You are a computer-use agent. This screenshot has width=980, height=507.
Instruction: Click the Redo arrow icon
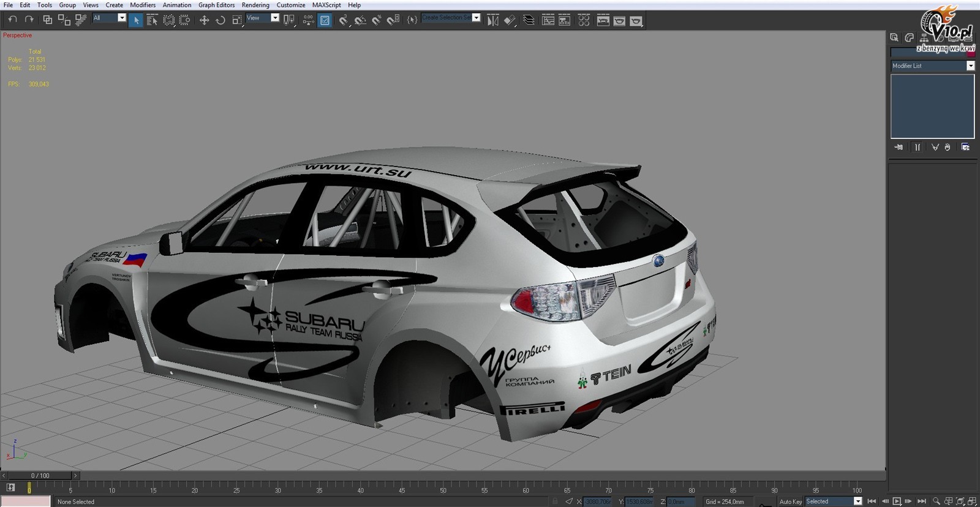pos(29,20)
